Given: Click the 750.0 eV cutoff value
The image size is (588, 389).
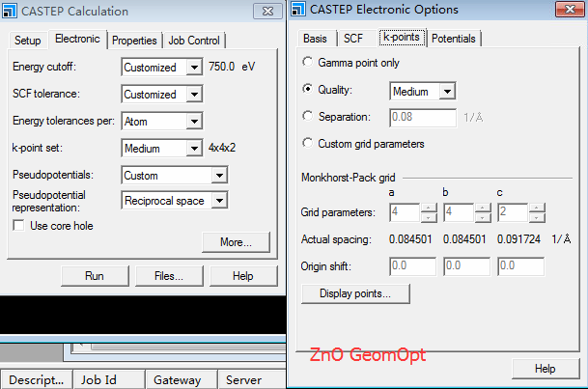Looking at the screenshot, I should tap(232, 67).
